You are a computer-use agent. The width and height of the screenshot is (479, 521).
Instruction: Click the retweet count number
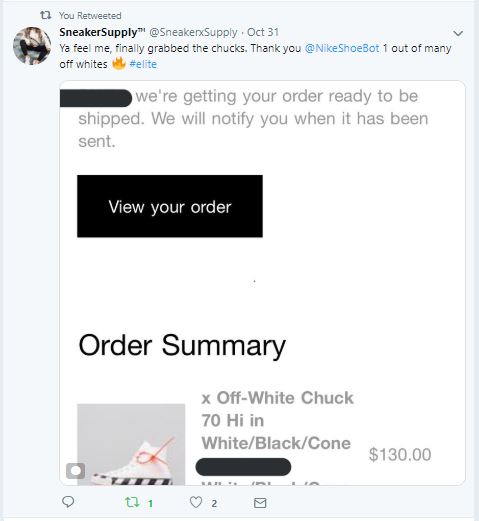[151, 503]
